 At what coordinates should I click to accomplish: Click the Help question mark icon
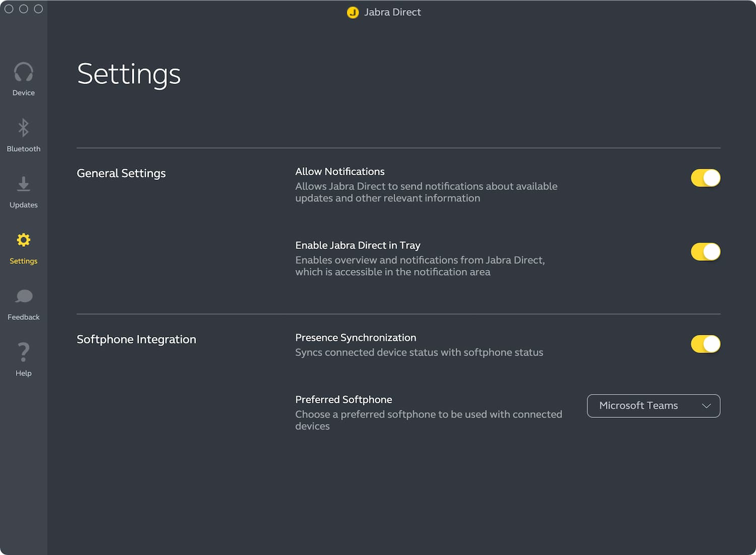coord(23,352)
